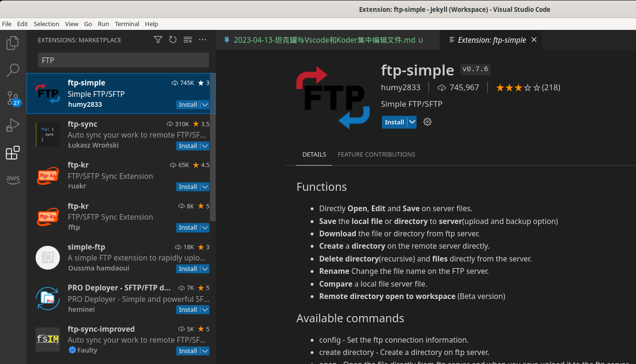Install the simple-ftp extension
Image resolution: width=636 pixels, height=364 pixels.
(x=188, y=269)
